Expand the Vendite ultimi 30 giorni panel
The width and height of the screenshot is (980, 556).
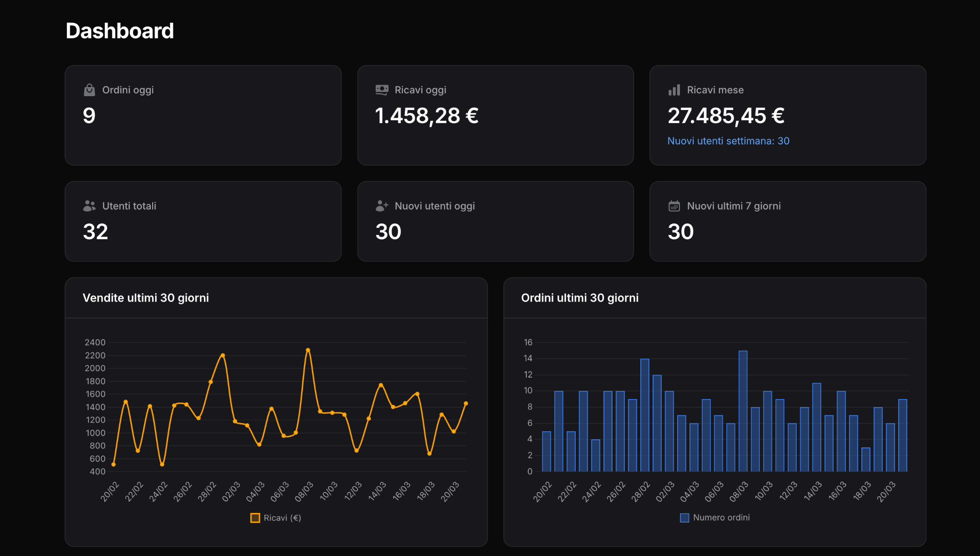pos(276,298)
